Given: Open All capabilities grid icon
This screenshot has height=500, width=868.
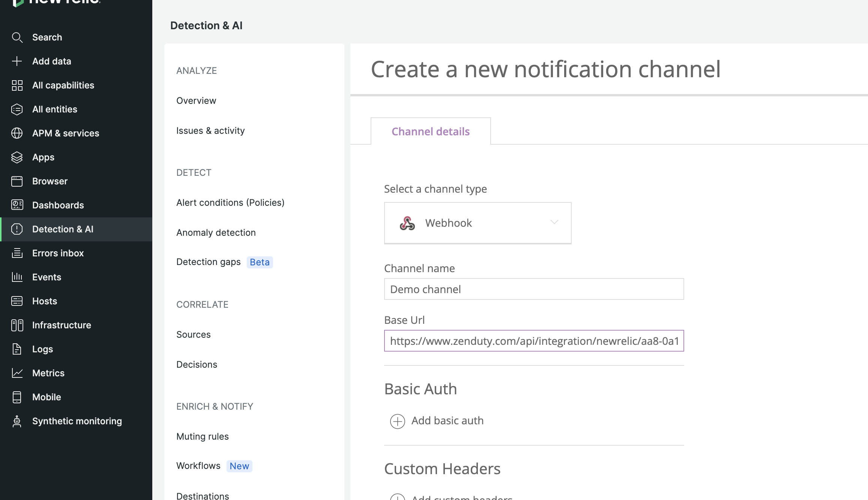Looking at the screenshot, I should click(x=17, y=85).
